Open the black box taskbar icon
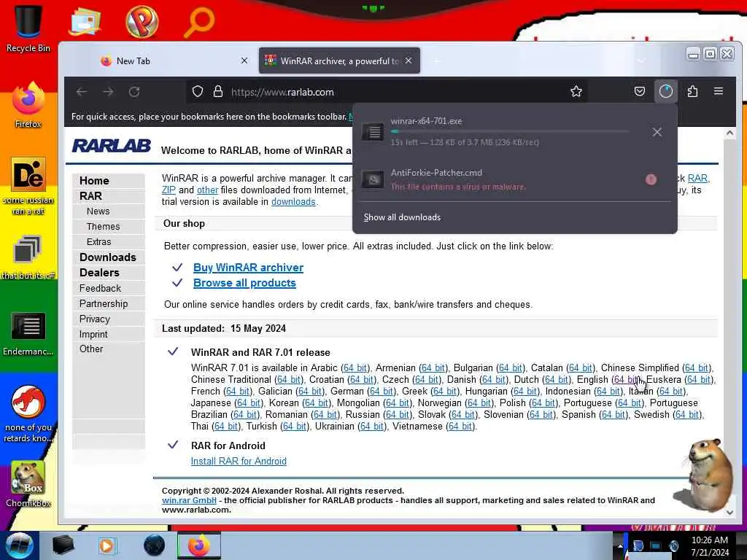 pos(63,545)
